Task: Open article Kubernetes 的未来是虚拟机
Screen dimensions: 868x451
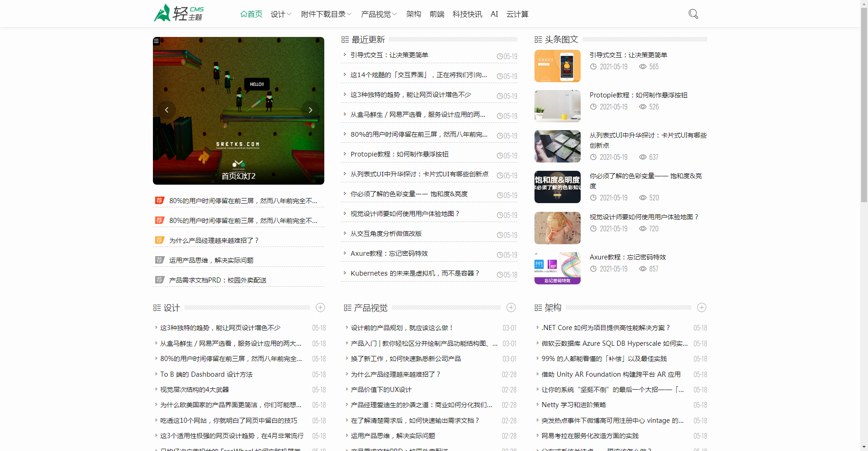Action: (x=415, y=273)
